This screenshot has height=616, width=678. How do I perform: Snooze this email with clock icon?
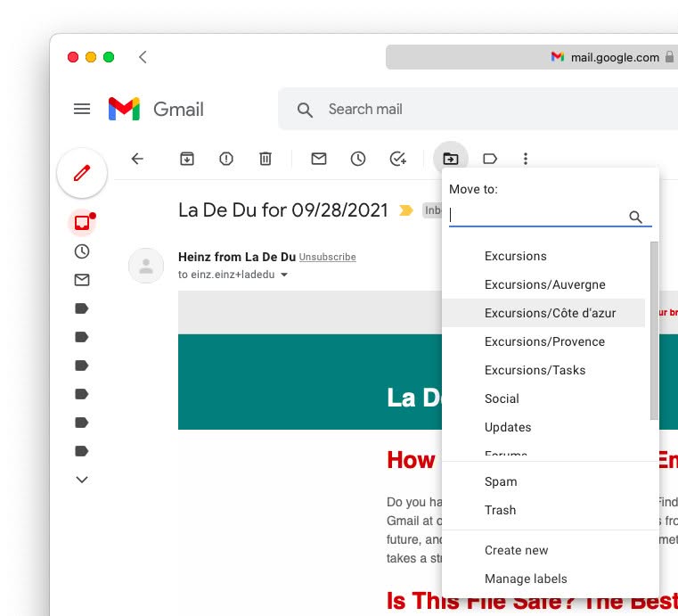(358, 159)
